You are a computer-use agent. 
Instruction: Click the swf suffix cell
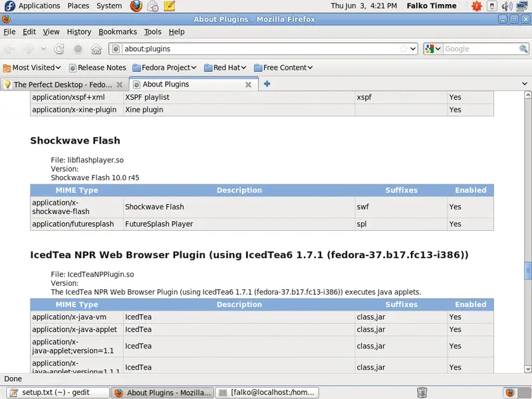(401, 207)
